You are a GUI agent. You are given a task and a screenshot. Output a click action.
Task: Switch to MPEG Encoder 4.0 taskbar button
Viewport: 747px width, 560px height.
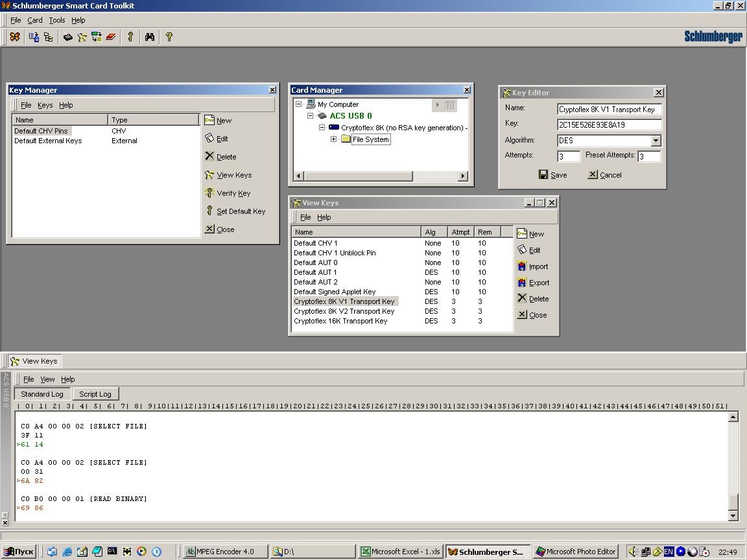click(226, 552)
